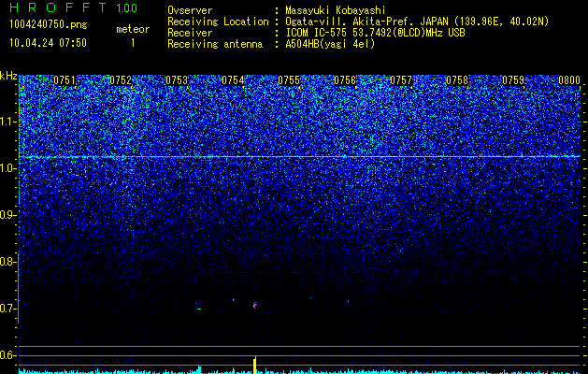This screenshot has width=588, height=374.
Task: Click the 0751 time marker
Action: point(65,80)
